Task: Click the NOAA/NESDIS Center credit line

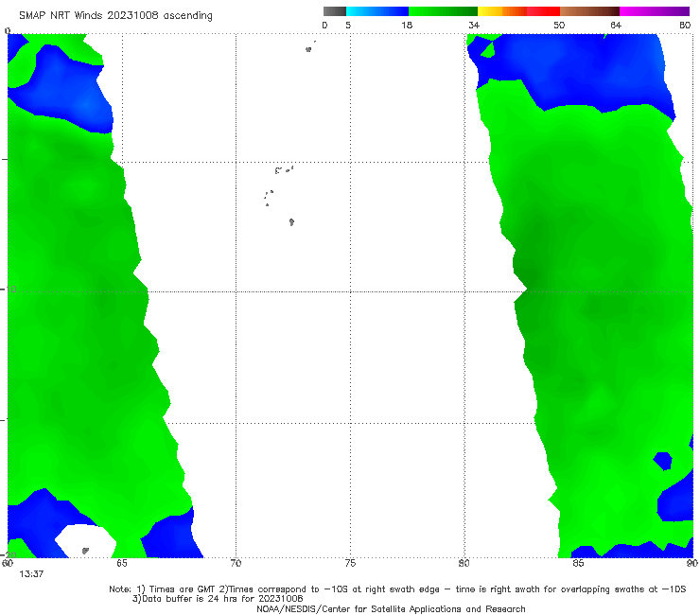Action: coord(391,609)
